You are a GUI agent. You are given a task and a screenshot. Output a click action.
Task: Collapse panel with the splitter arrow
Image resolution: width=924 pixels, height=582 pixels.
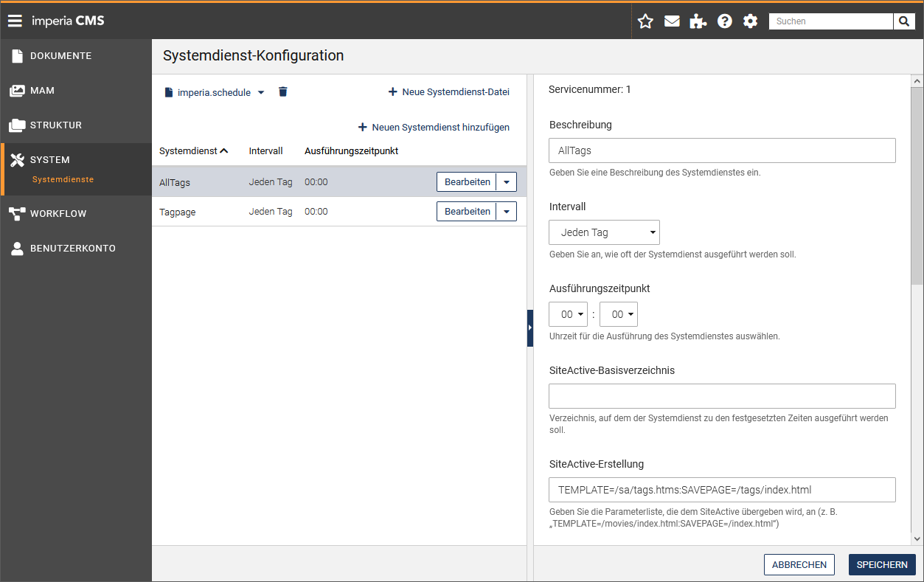click(x=530, y=328)
